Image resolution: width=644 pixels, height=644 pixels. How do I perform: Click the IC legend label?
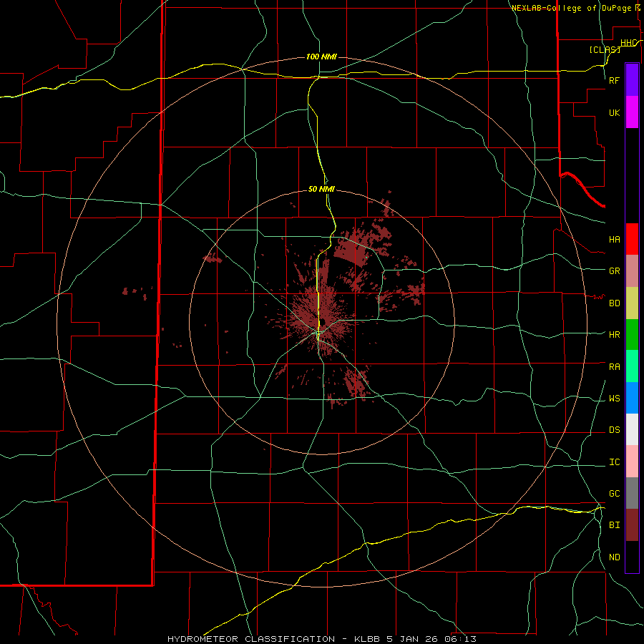(614, 462)
